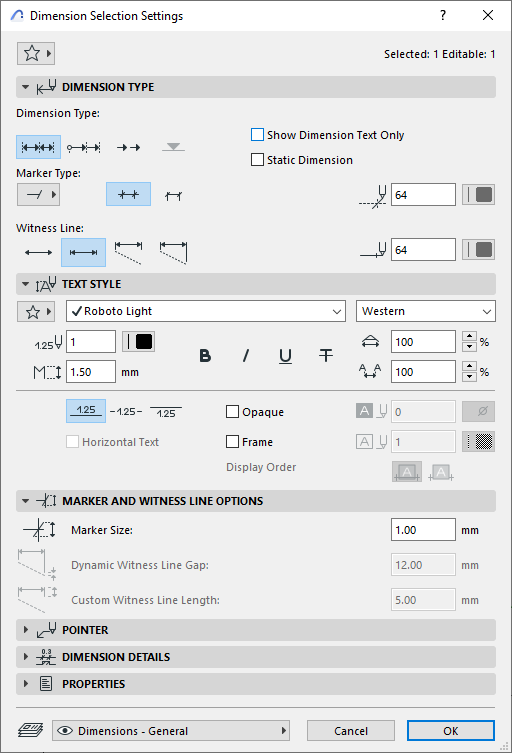The height and width of the screenshot is (753, 512).
Task: Click the OK button
Action: pos(451,731)
